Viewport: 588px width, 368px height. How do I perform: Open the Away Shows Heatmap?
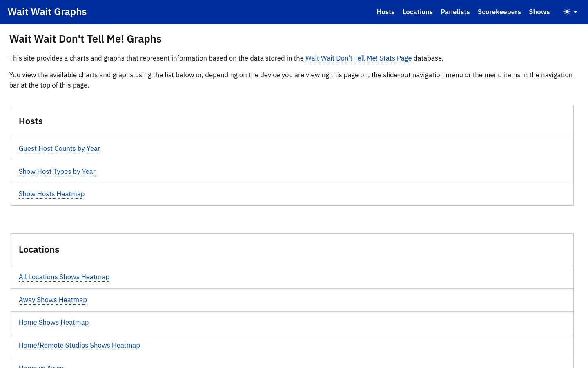pos(53,300)
